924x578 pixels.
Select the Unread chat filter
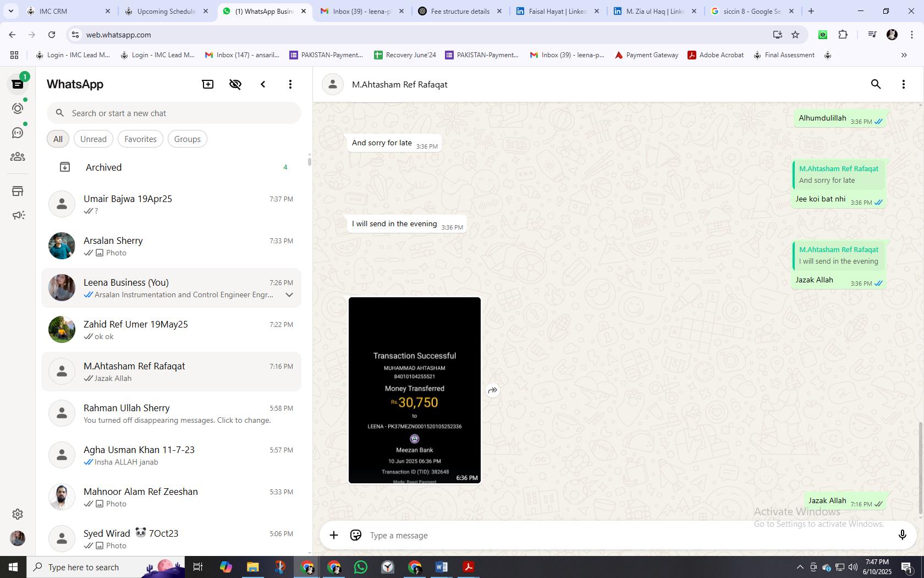[x=94, y=139]
